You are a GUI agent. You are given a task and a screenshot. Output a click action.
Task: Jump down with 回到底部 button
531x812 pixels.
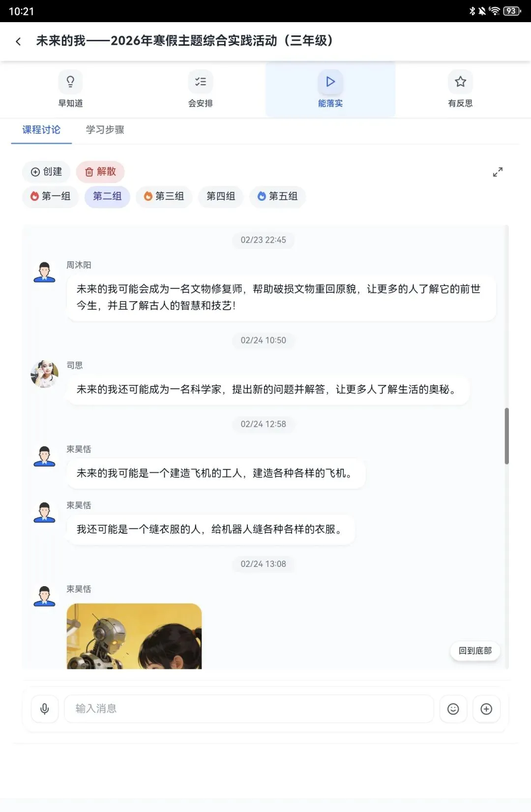click(x=475, y=651)
